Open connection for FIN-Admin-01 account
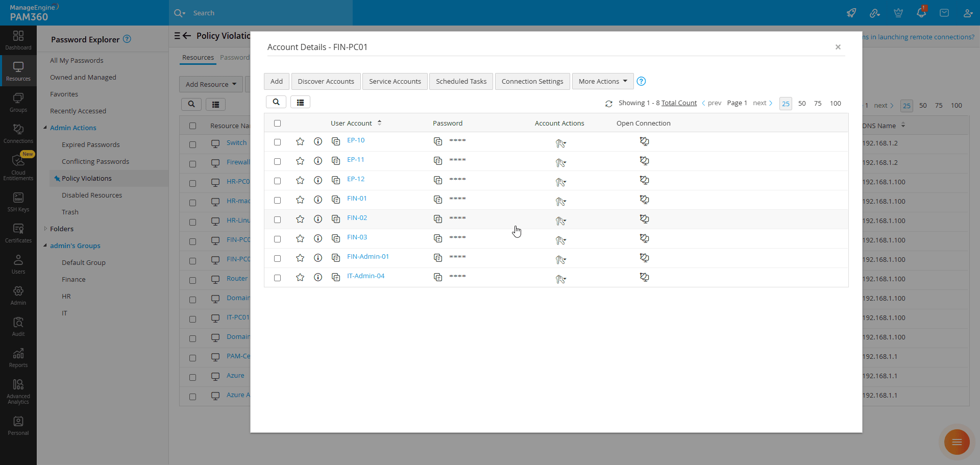 644,258
